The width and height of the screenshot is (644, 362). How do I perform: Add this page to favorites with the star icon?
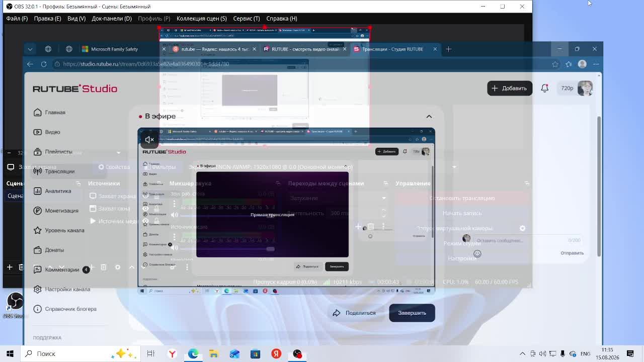click(x=555, y=64)
